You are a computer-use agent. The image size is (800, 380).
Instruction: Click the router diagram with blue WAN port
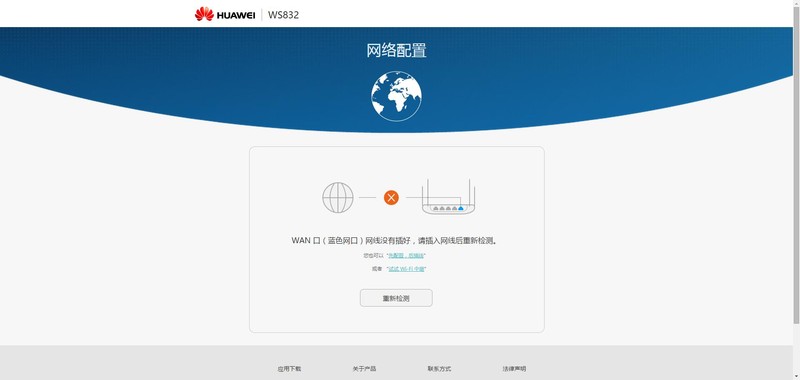click(449, 196)
